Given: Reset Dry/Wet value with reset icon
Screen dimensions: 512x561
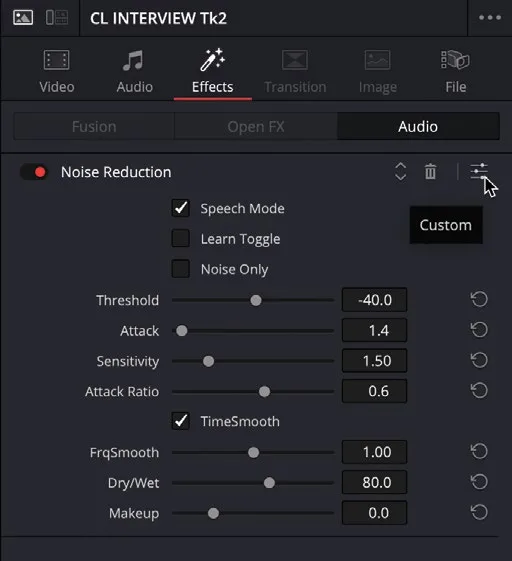Looking at the screenshot, I should [479, 482].
